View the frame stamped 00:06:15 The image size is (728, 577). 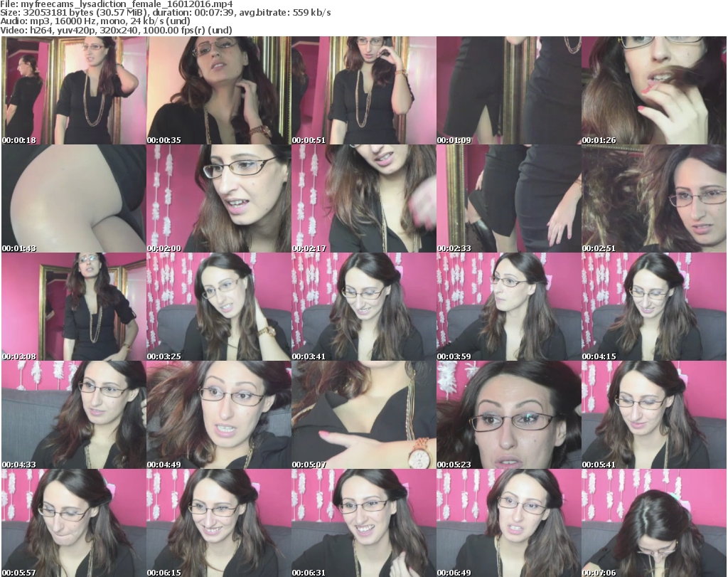click(x=219, y=523)
